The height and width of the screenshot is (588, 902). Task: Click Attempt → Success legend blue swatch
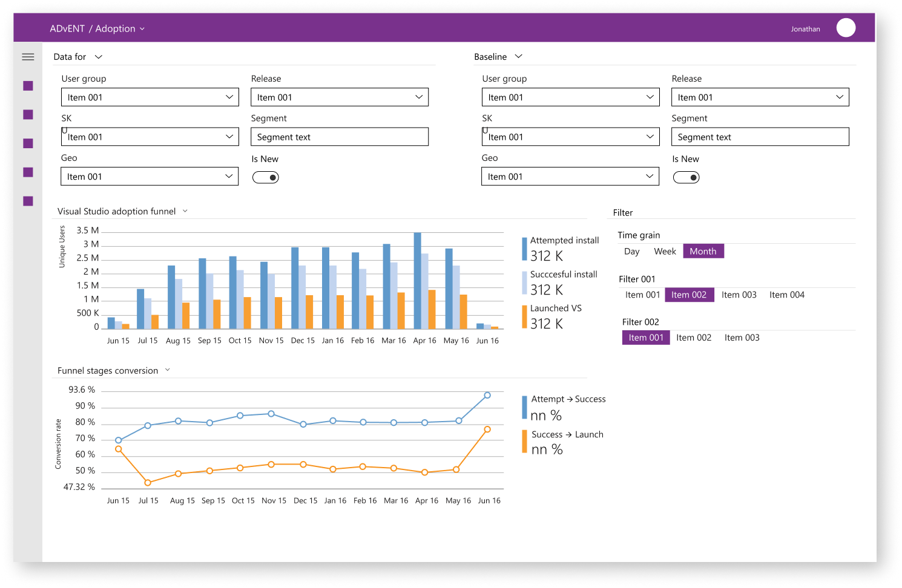(x=524, y=407)
